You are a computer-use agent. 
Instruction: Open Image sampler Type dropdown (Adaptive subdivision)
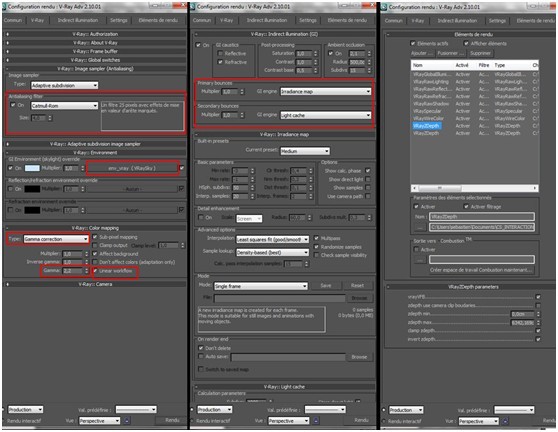pyautogui.click(x=64, y=85)
